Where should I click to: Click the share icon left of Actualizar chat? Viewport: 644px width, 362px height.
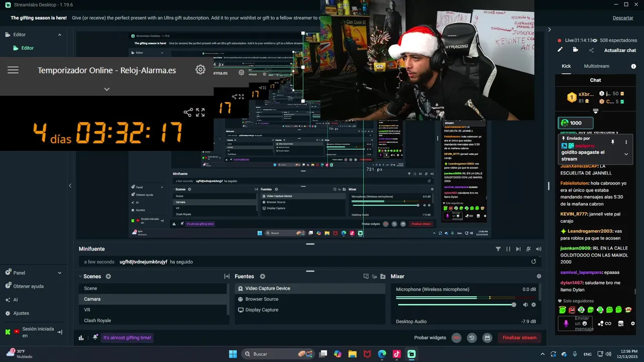click(591, 50)
